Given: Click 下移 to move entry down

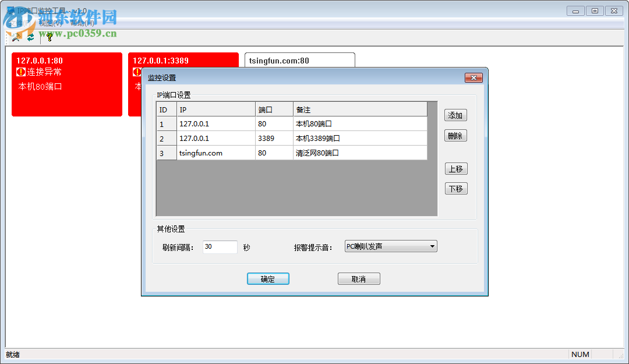Looking at the screenshot, I should 456,188.
